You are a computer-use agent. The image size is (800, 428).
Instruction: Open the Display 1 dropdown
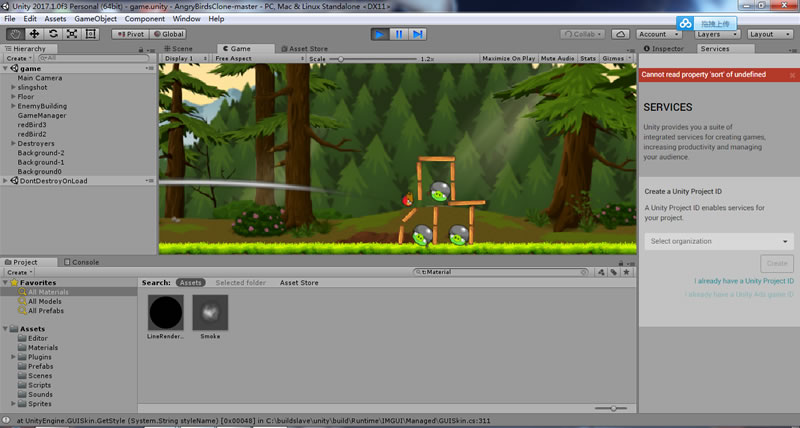pos(185,59)
